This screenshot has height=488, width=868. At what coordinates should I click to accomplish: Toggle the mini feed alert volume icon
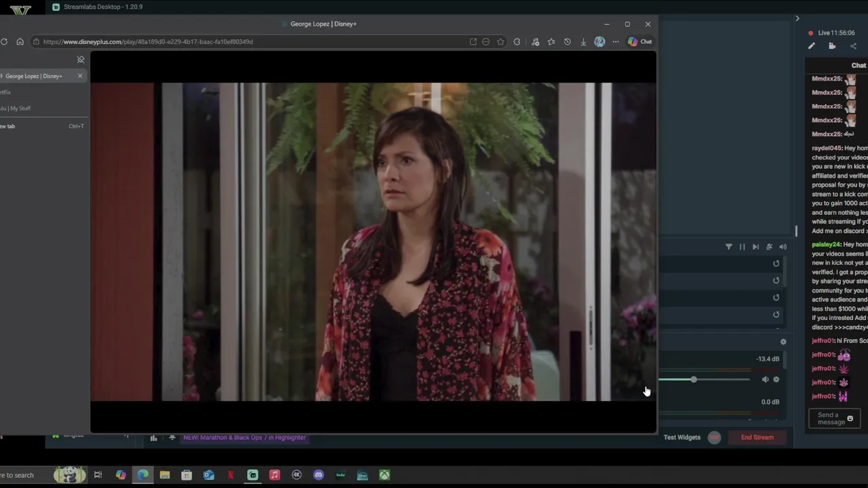[x=783, y=247]
